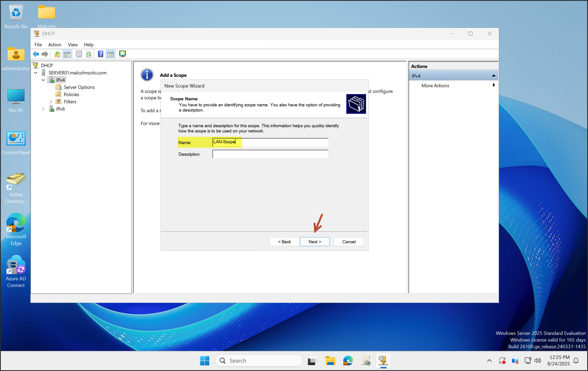Image resolution: width=588 pixels, height=371 pixels.
Task: Click the Refresh toolbar icon
Action: pos(89,54)
